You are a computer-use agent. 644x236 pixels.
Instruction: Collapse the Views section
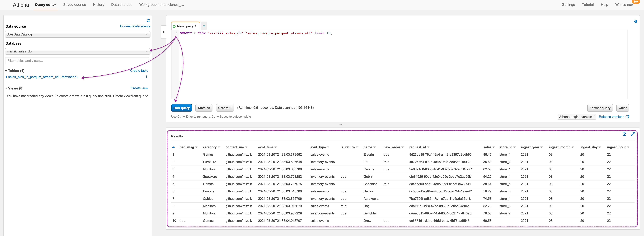coord(6,88)
